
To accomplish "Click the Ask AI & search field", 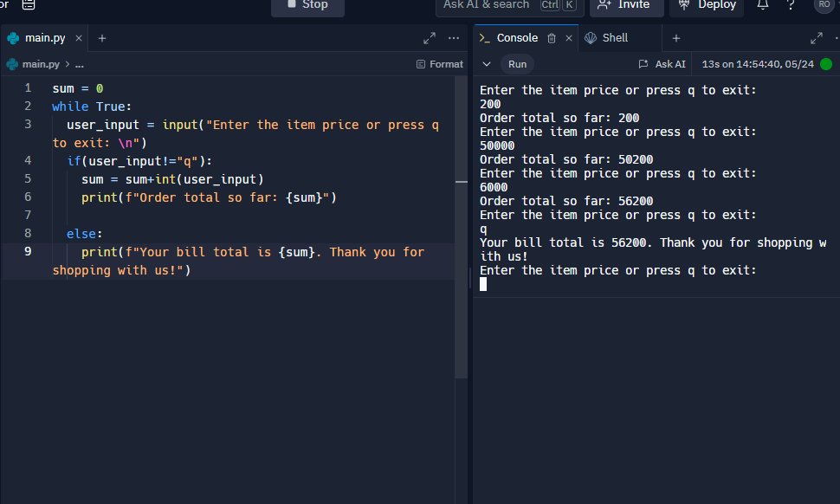I will click(x=507, y=3).
